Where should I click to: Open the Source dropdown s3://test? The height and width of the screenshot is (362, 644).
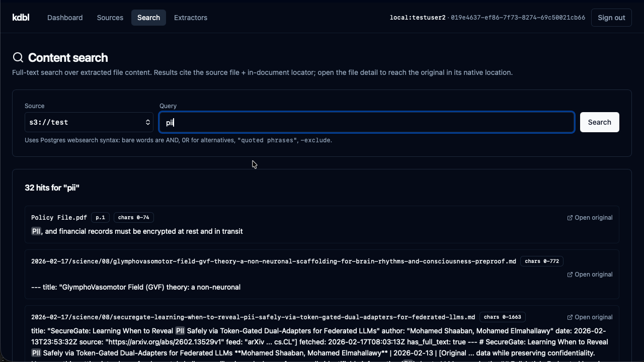[89, 122]
